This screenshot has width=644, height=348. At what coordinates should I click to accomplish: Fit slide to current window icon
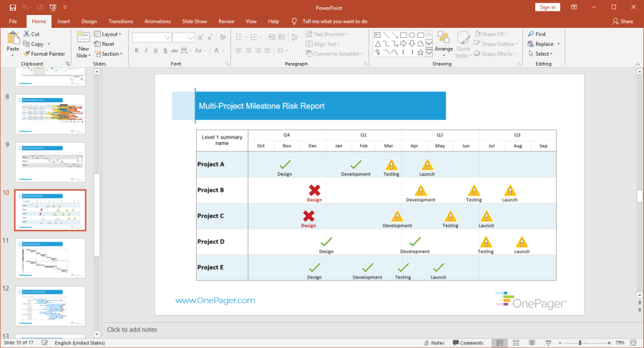633,343
